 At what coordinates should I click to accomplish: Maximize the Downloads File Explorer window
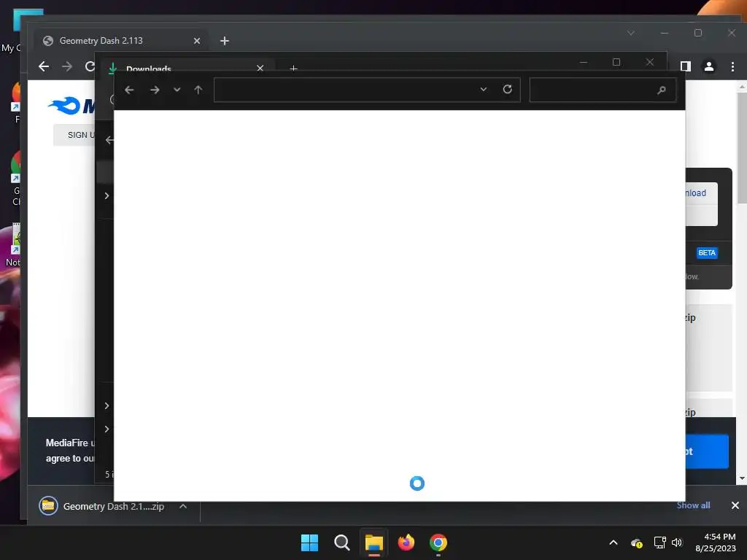(x=616, y=63)
